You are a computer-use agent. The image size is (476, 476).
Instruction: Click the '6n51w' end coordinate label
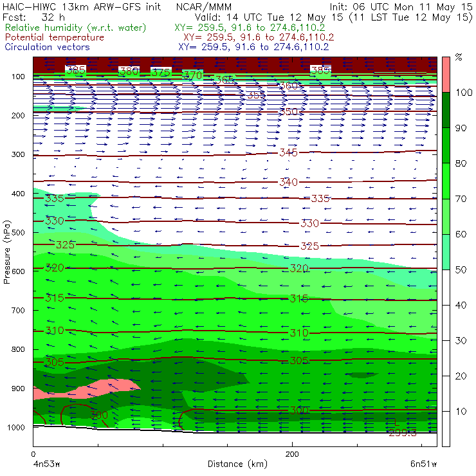click(423, 464)
